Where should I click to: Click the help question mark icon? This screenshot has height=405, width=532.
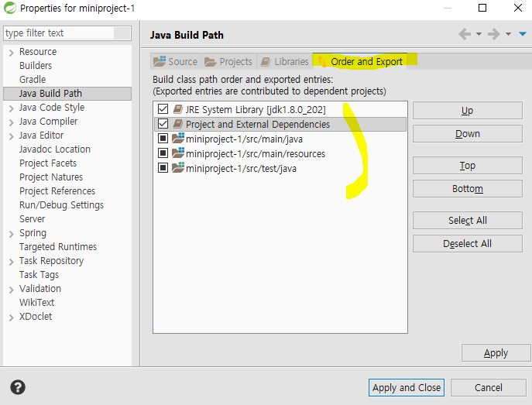[x=17, y=387]
